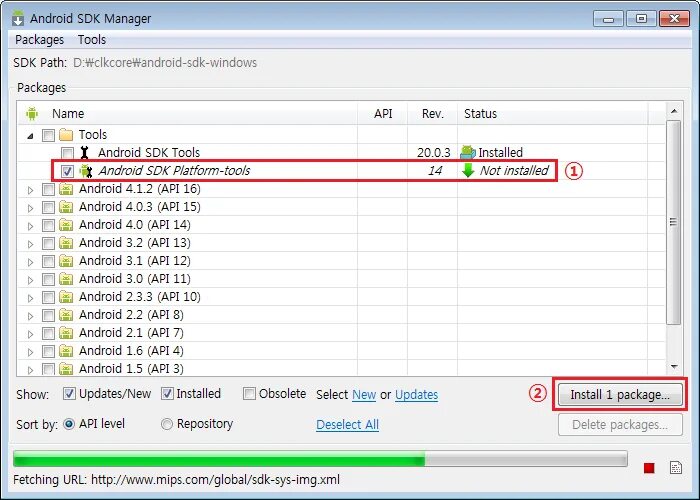Click the Android 4.1.2 (API 16) folder icon
This screenshot has width=700, height=500.
[66, 189]
